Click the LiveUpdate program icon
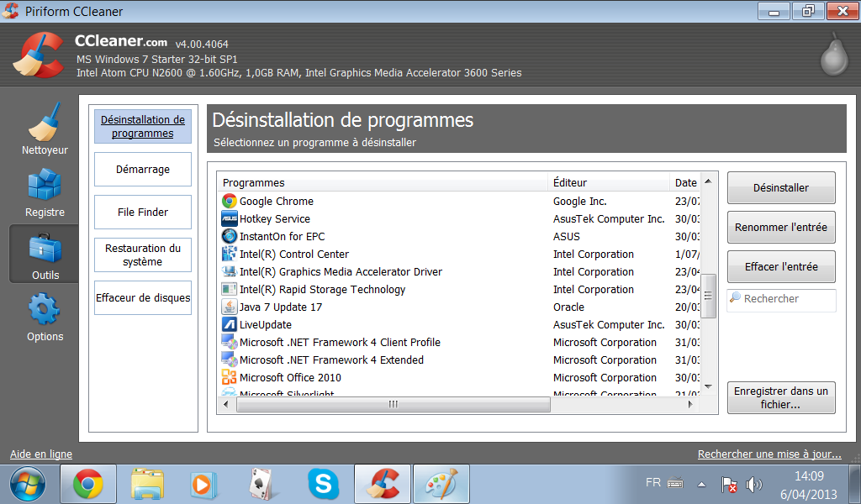The width and height of the screenshot is (861, 504). [x=229, y=324]
